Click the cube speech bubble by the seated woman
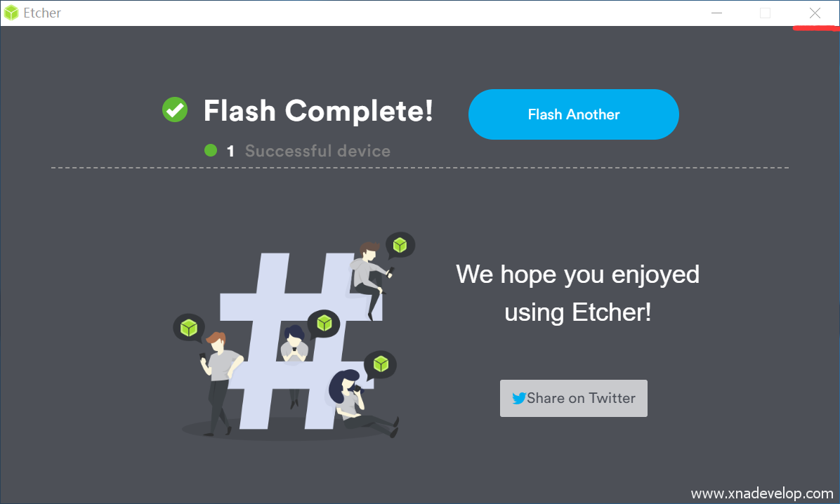This screenshot has height=504, width=840. pyautogui.click(x=381, y=364)
